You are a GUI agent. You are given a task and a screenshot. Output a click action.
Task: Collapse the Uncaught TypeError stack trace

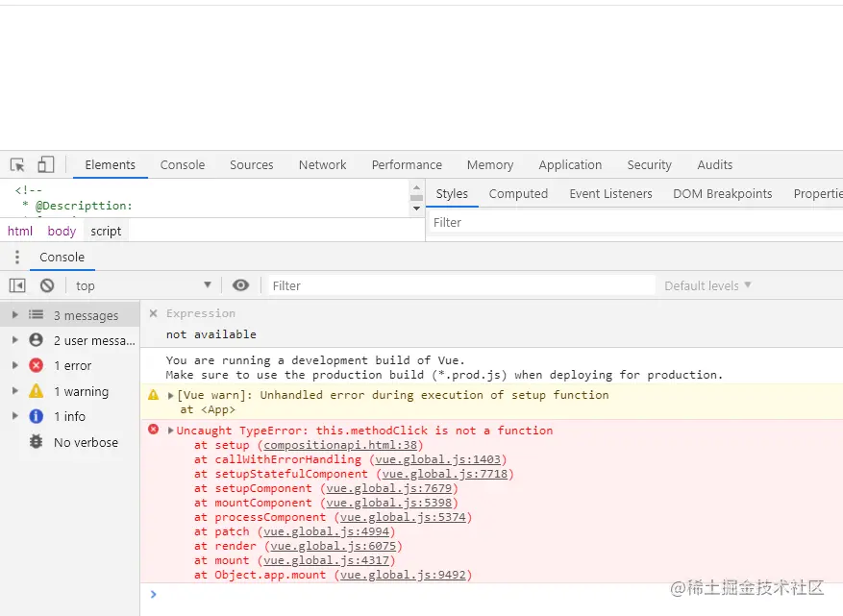[x=170, y=431]
